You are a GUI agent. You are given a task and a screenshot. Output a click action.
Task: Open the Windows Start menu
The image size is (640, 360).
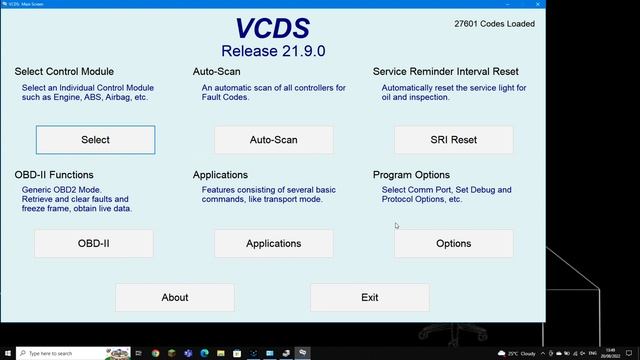(x=8, y=353)
